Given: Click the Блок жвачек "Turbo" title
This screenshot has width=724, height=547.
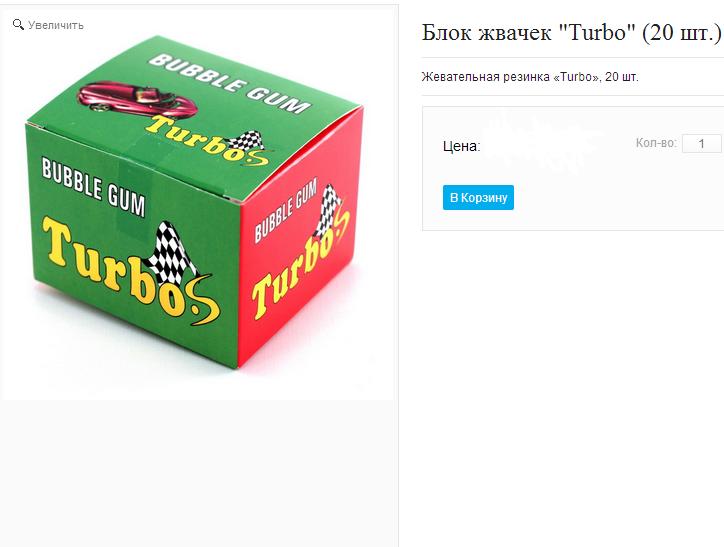Looking at the screenshot, I should (572, 32).
